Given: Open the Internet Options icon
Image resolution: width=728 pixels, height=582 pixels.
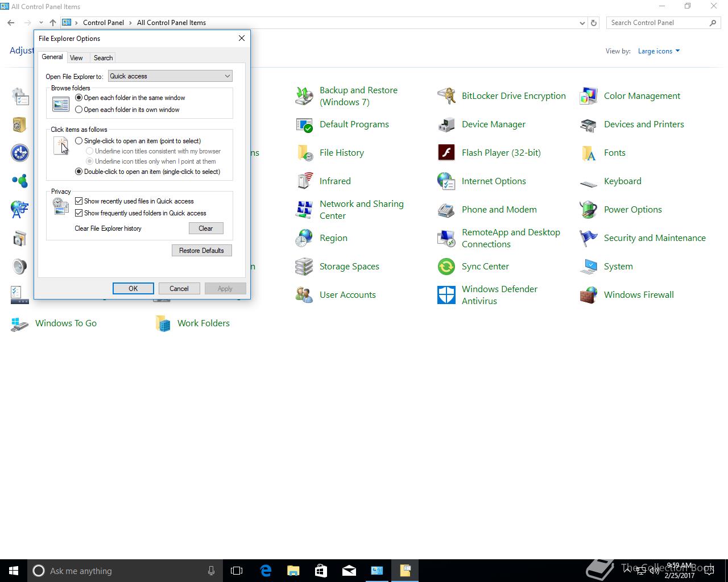Looking at the screenshot, I should (446, 181).
